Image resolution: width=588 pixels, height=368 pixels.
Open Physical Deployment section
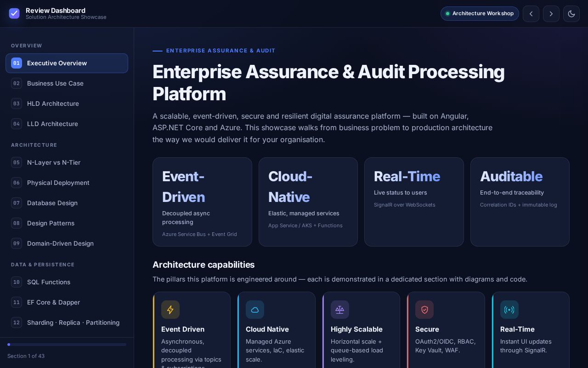pos(67,183)
